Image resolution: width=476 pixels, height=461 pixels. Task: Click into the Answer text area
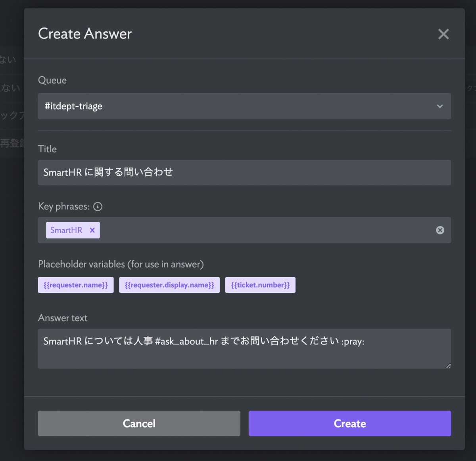tap(244, 348)
